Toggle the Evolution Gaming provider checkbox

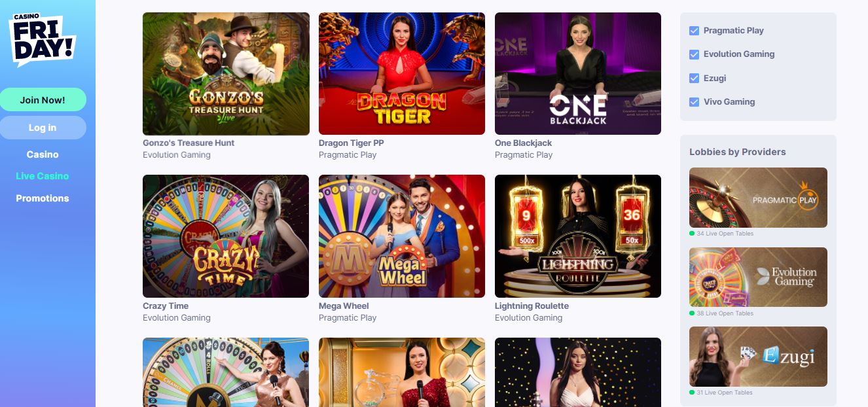pyautogui.click(x=695, y=54)
